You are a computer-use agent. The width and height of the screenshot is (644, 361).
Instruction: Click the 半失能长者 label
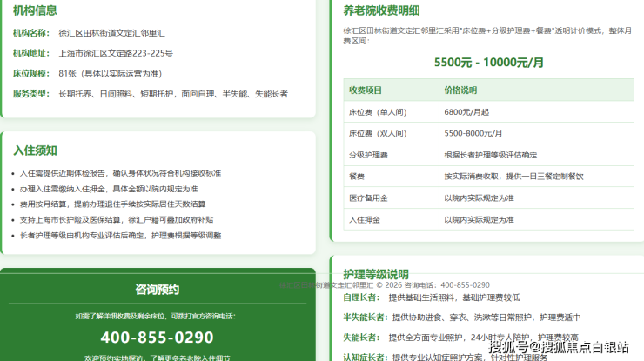366,317
